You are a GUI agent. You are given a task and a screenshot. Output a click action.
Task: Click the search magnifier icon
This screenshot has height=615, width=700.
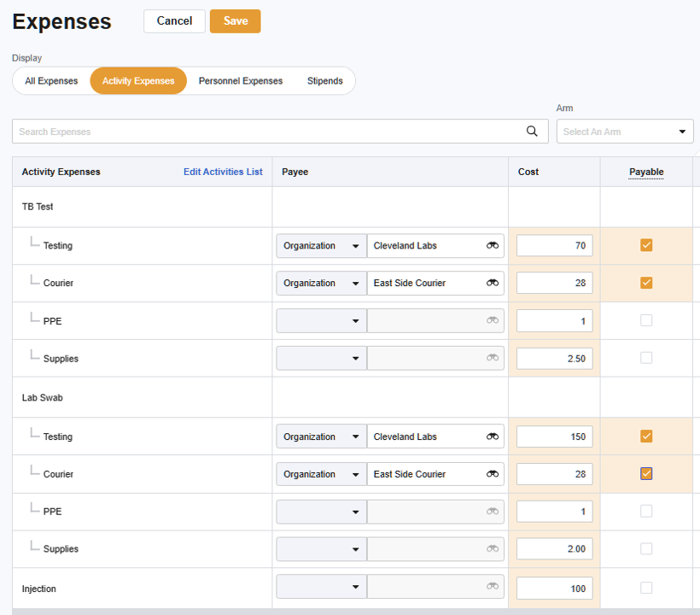[x=532, y=132]
